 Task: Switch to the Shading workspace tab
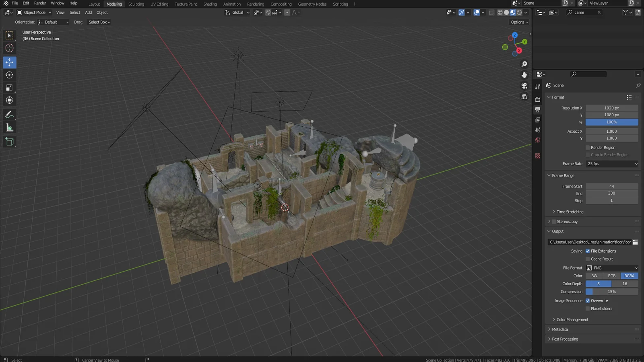[210, 4]
